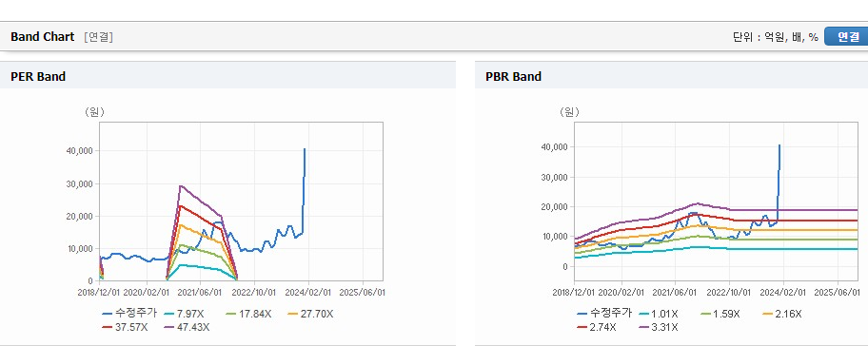Click the price spike peak in PBR chart

pyautogui.click(x=779, y=145)
